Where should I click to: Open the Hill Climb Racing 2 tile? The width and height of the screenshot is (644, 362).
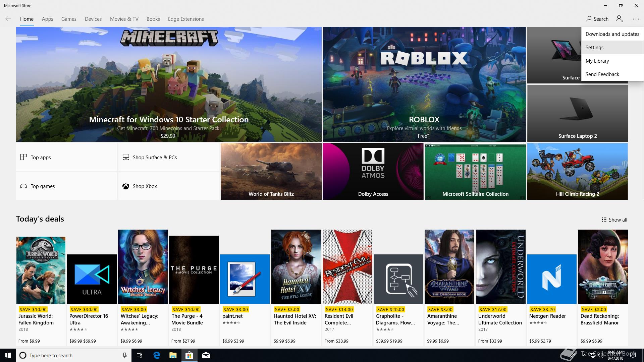coord(577,172)
